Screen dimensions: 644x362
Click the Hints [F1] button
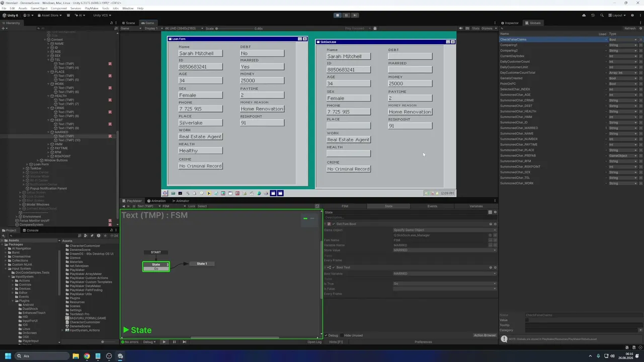coord(336,342)
